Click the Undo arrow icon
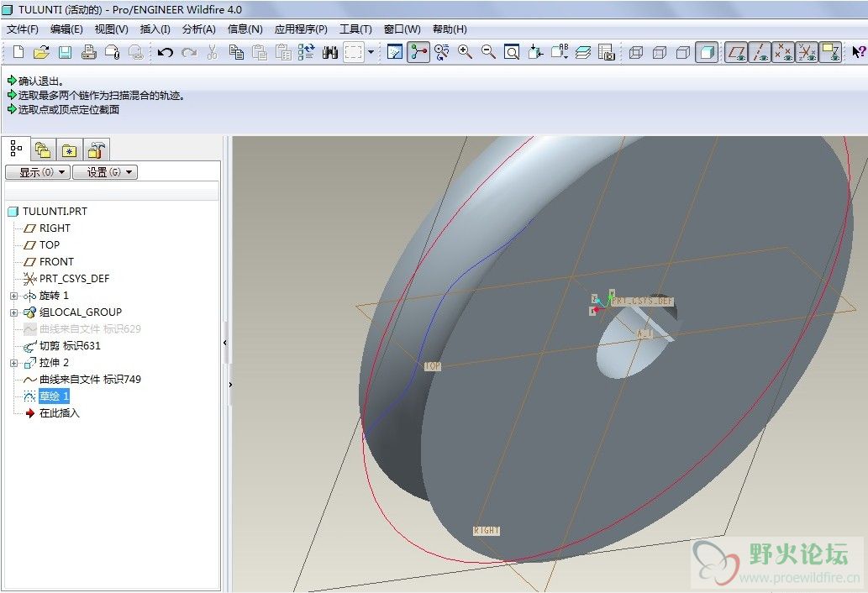868x593 pixels. pyautogui.click(x=165, y=52)
